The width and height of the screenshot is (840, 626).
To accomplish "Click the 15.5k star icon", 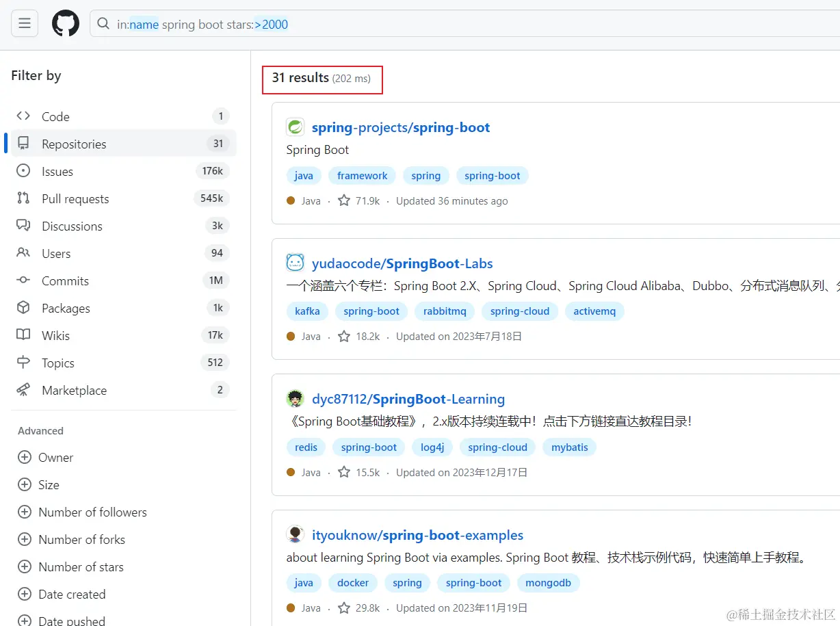I will coord(344,472).
